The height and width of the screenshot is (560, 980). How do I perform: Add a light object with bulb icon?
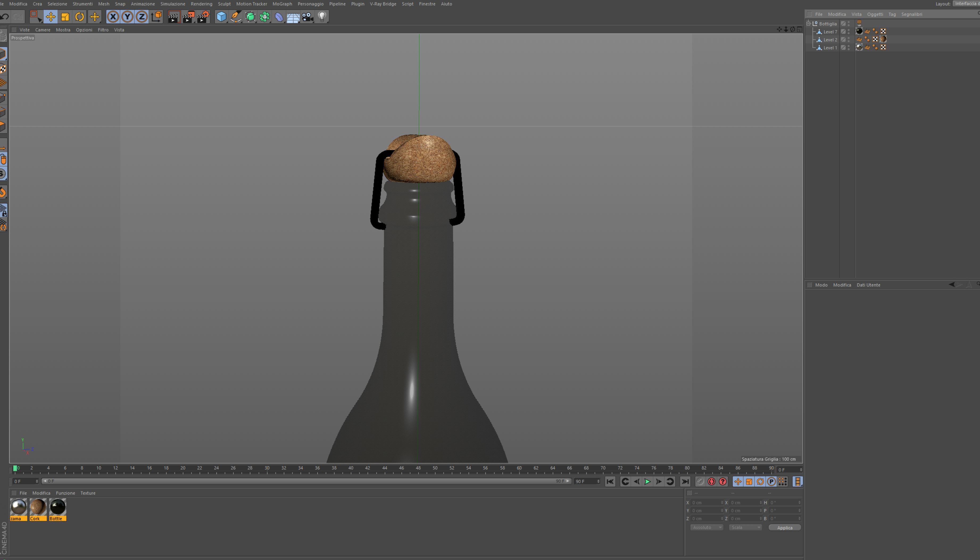[322, 17]
